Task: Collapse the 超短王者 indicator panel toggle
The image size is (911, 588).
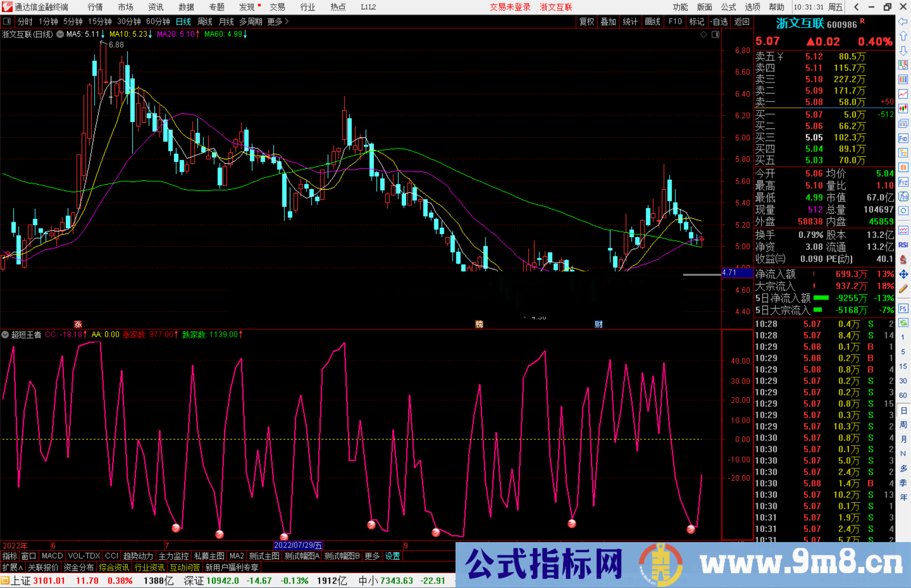Action: tap(5, 335)
